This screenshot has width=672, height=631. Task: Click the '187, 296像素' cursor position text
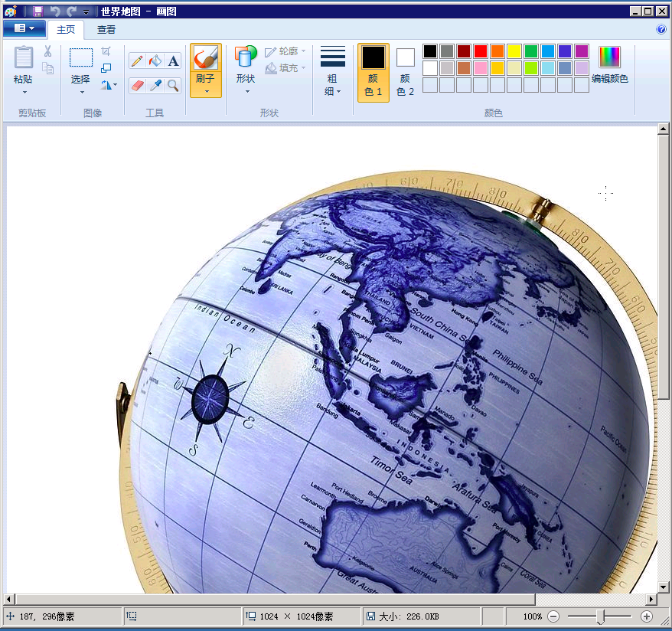pyautogui.click(x=47, y=616)
